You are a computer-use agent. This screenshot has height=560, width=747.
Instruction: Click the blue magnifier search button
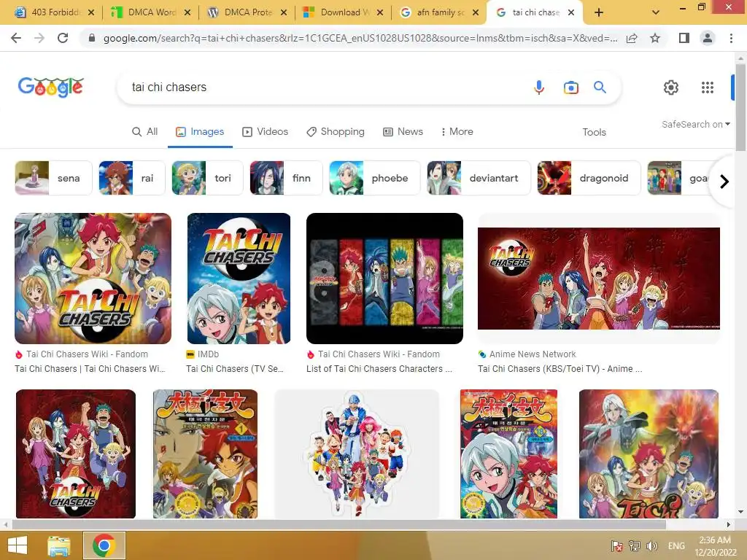point(600,87)
